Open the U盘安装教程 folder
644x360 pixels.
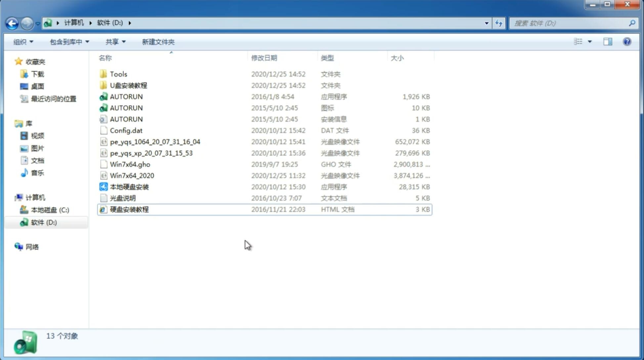point(129,85)
